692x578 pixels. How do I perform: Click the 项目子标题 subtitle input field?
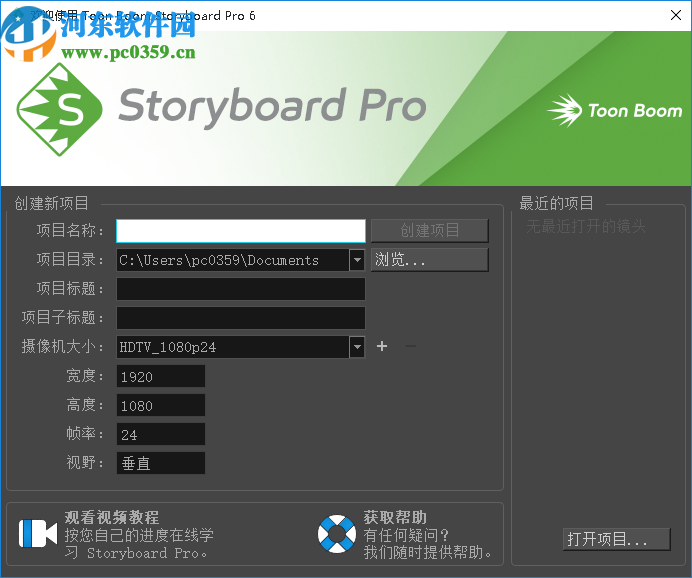click(241, 318)
